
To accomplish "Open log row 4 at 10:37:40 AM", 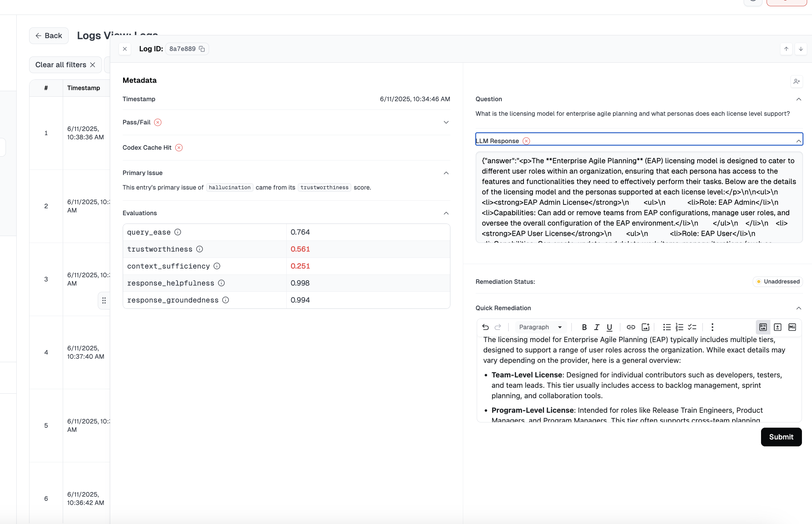I will pos(70,352).
